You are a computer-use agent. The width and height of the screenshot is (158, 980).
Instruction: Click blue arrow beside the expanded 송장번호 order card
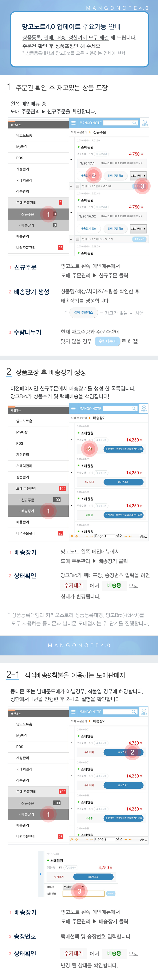point(41,874)
